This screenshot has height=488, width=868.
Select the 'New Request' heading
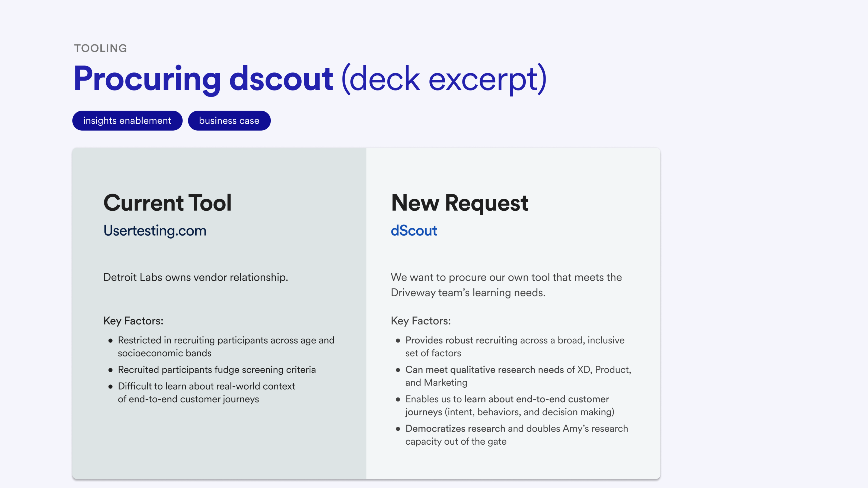point(459,203)
